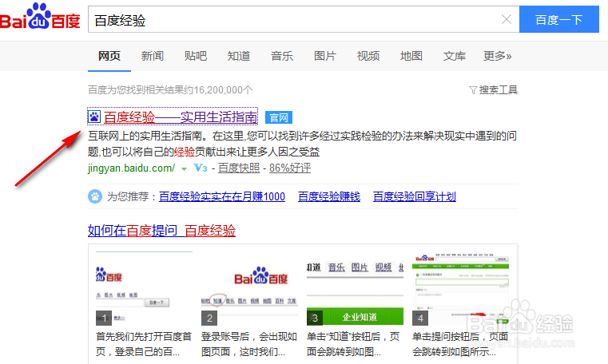This screenshot has width=608, height=364.
Task: Open step 3 thumbnail showing 企业知道
Action: point(356,288)
